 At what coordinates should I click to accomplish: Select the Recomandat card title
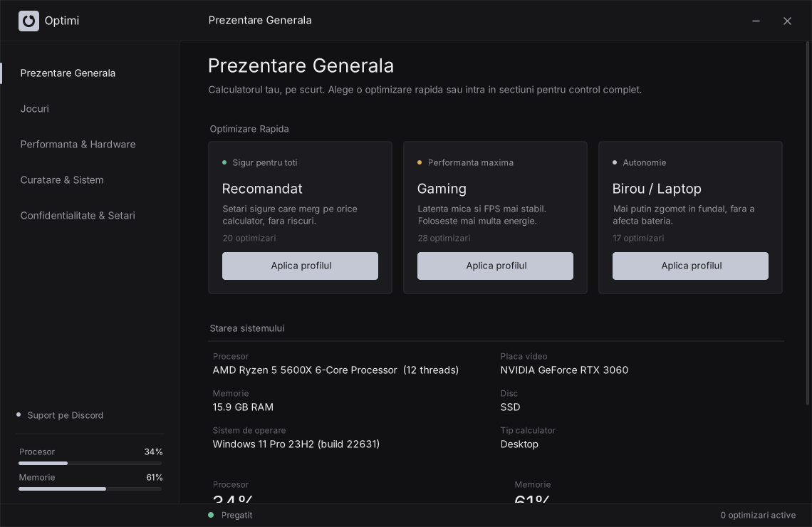262,189
